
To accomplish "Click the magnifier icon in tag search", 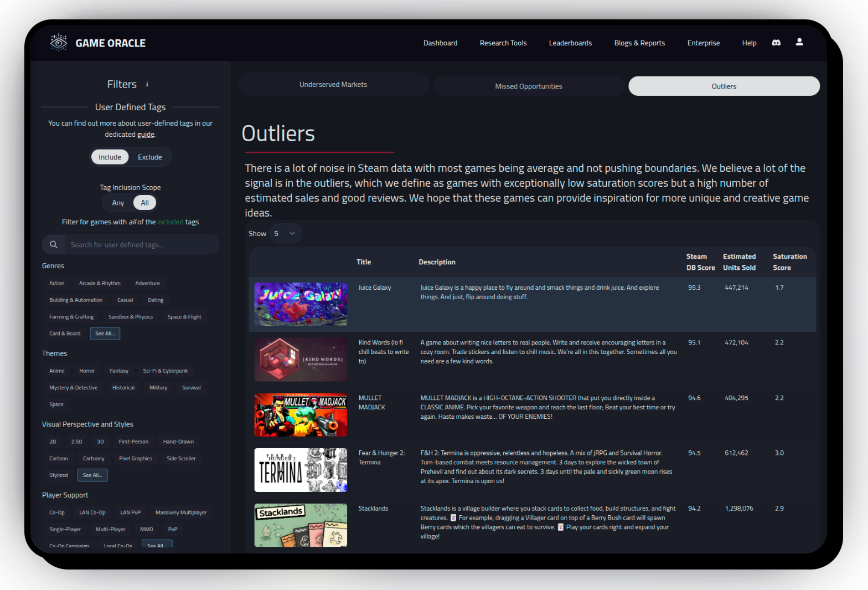I will coord(54,244).
